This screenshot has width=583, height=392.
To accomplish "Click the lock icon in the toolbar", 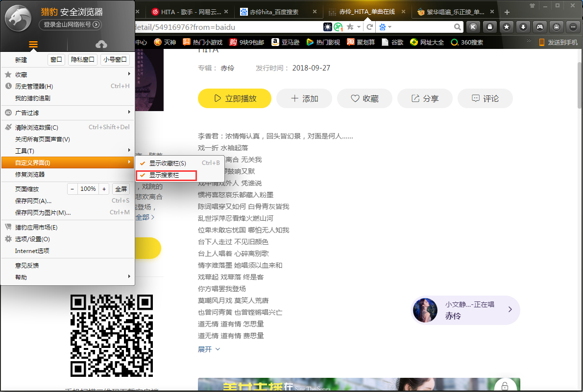I will point(490,26).
